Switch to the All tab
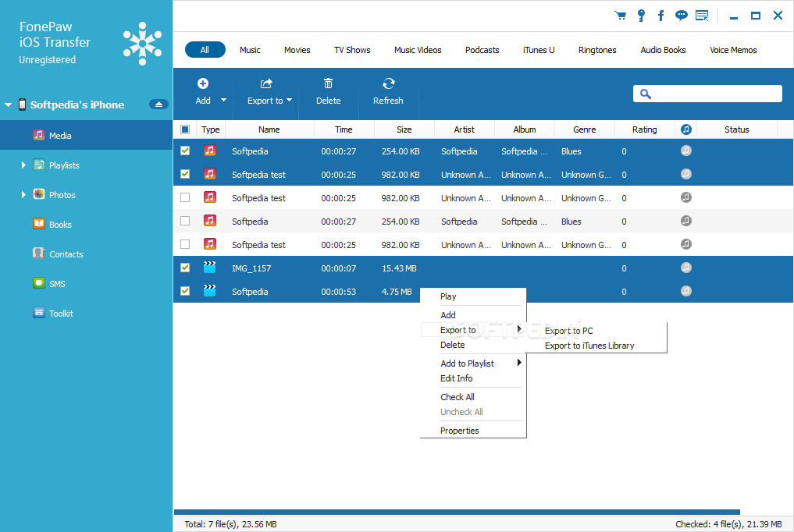This screenshot has width=794, height=532. [205, 50]
